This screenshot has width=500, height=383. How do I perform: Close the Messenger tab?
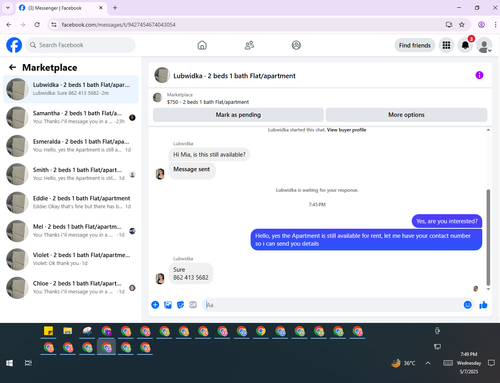click(101, 8)
